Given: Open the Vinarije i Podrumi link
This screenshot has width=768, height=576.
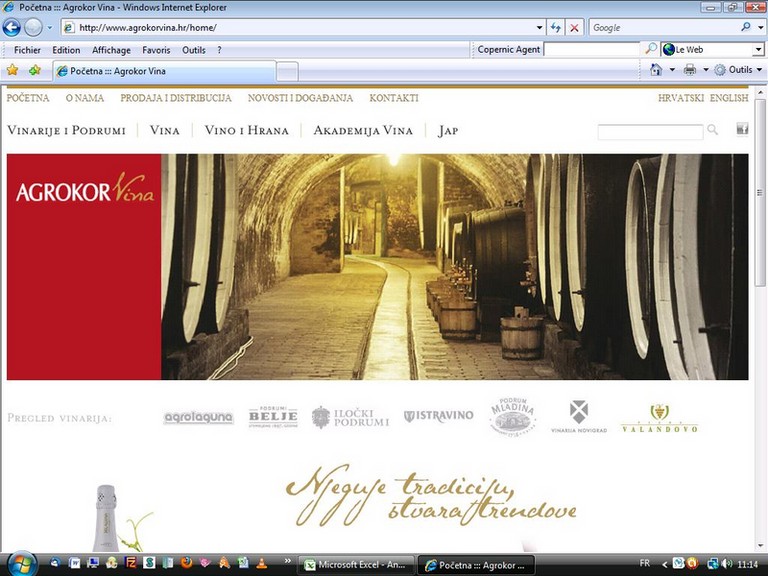Looking at the screenshot, I should [66, 131].
